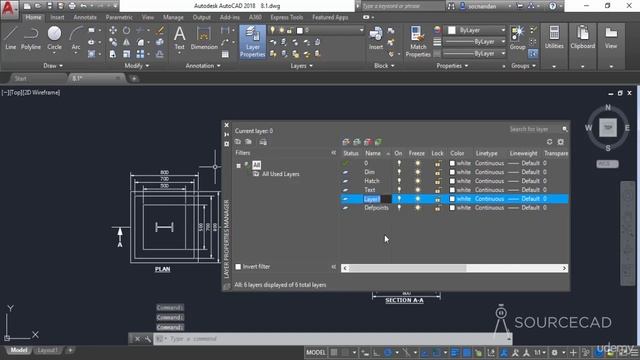Choose the Dimension tool

204,38
